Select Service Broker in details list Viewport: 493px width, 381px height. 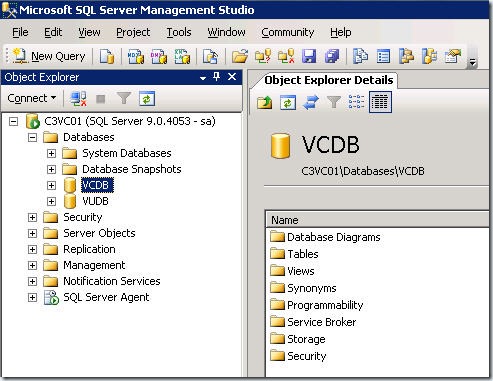coord(321,322)
